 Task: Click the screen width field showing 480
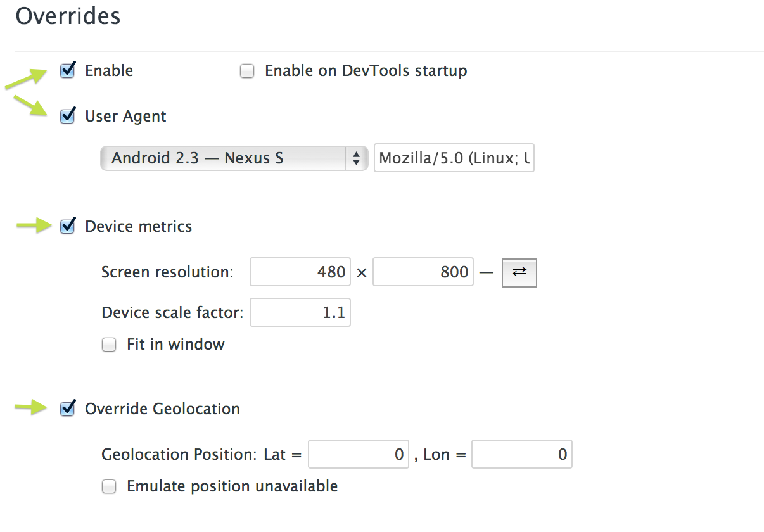tap(300, 272)
